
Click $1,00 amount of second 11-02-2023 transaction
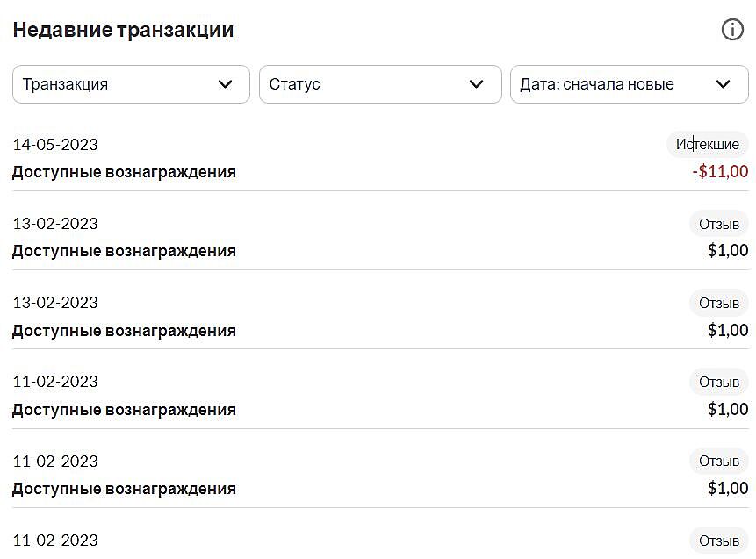(728, 489)
